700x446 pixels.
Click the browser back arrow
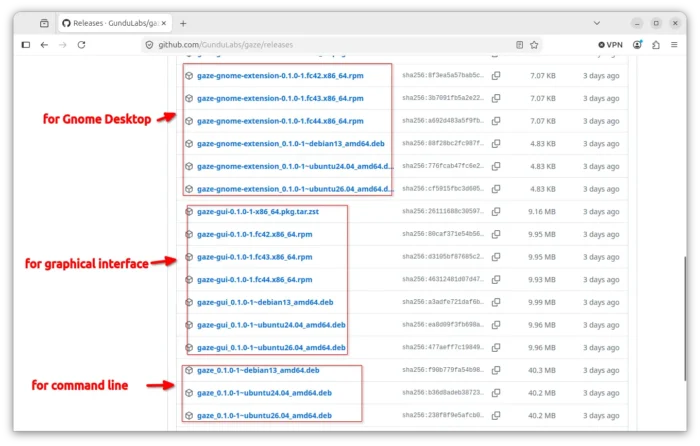(x=44, y=45)
